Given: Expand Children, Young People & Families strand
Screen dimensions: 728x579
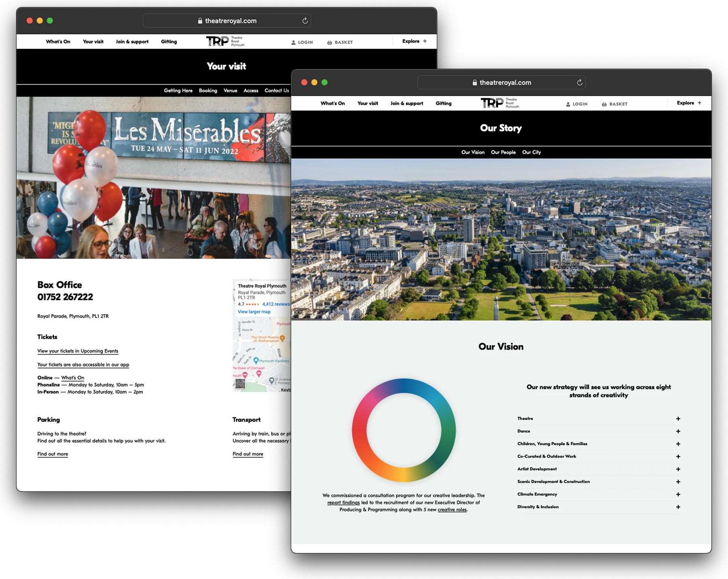Looking at the screenshot, I should [599, 443].
